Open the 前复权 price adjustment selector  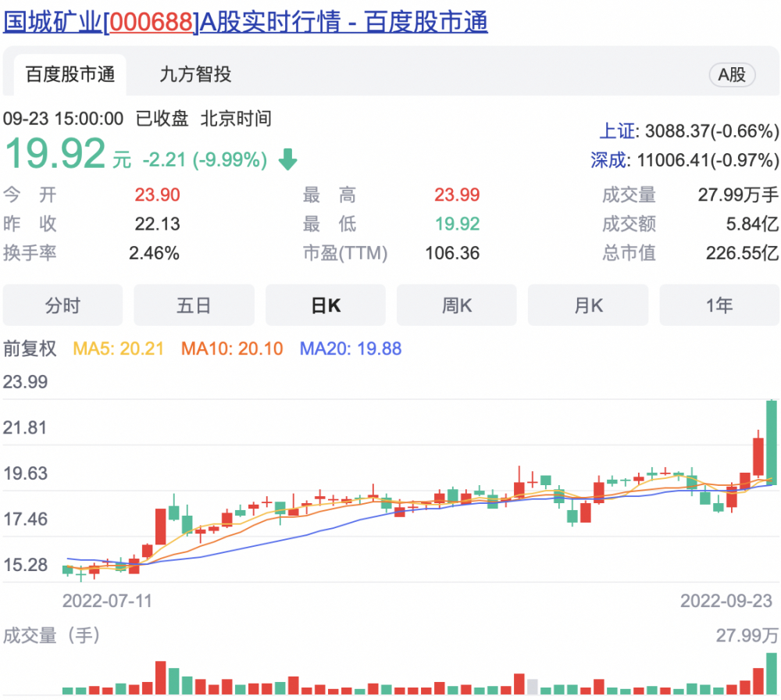31,348
